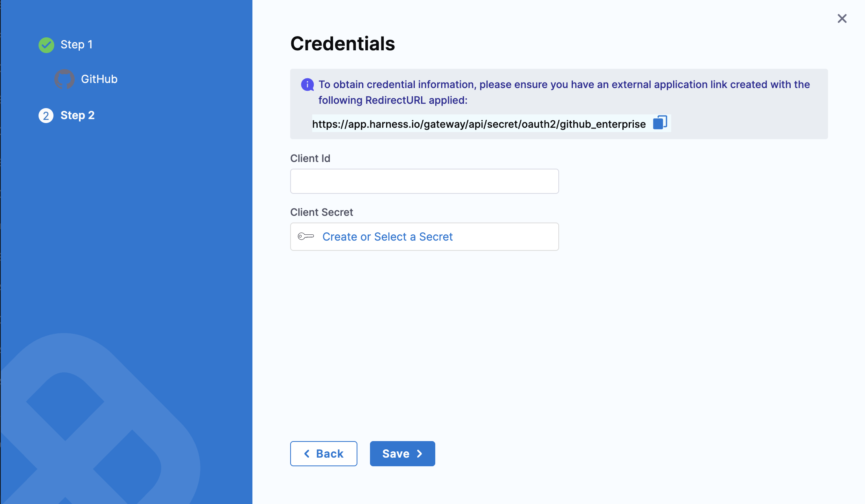Click the Step 2 number circle

[x=46, y=116]
